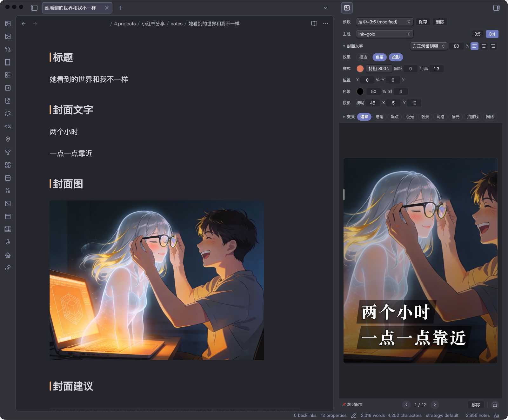Click the 删除 delete preset button
Image resolution: width=508 pixels, height=420 pixels.
pyautogui.click(x=440, y=22)
